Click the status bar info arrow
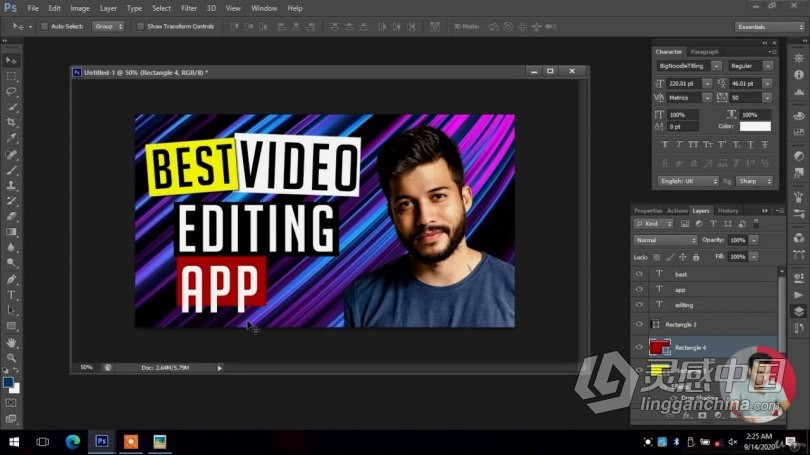The height and width of the screenshot is (455, 810). click(x=220, y=368)
